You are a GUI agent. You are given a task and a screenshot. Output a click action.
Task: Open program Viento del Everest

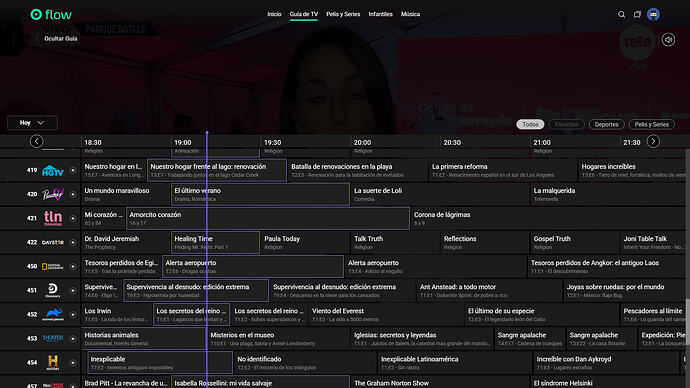pos(386,315)
